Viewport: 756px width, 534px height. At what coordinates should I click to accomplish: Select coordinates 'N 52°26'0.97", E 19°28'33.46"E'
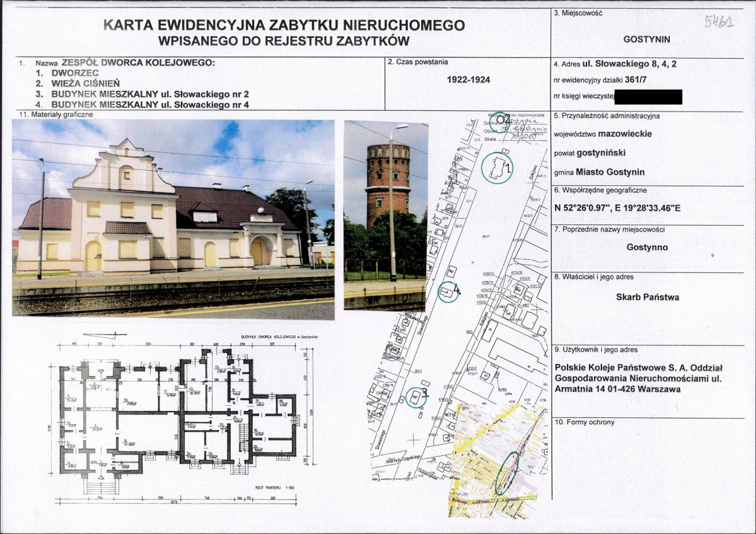pyautogui.click(x=617, y=209)
